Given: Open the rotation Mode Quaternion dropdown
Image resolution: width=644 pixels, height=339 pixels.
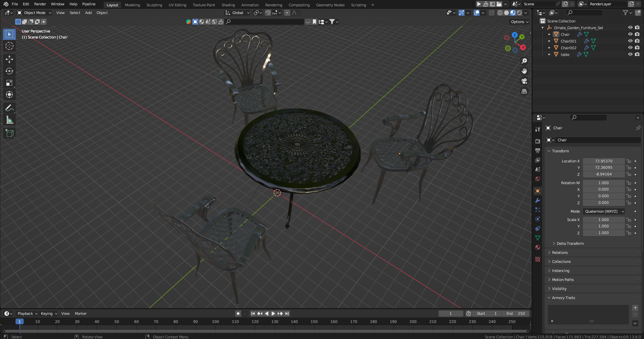Looking at the screenshot, I should pos(604,211).
